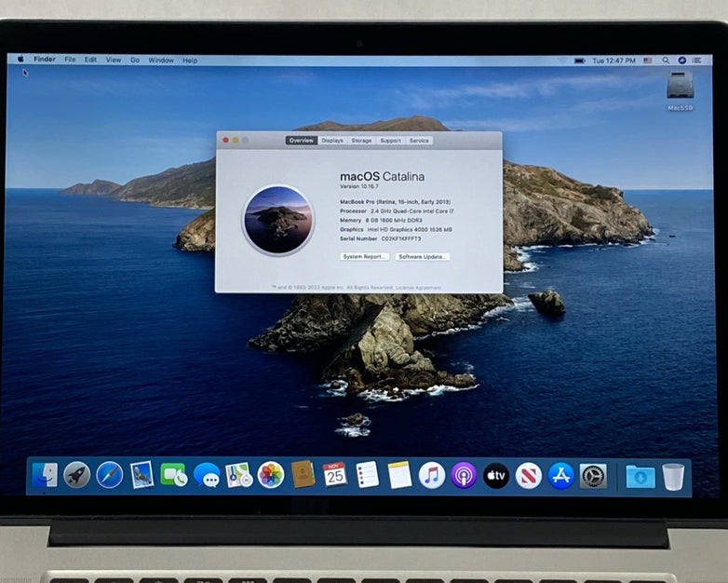Image resolution: width=728 pixels, height=583 pixels.
Task: Click the battery status icon
Action: click(580, 61)
